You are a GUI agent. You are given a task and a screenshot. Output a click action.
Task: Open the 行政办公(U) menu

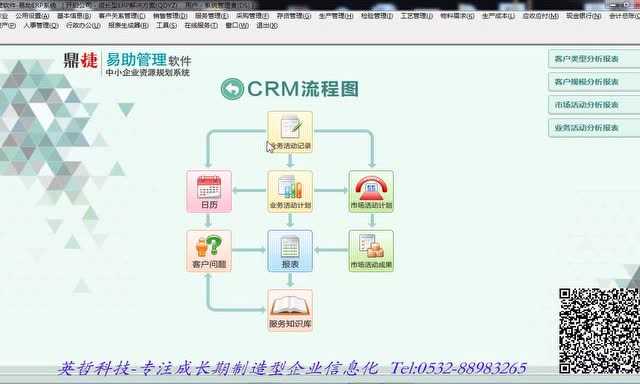[83, 25]
